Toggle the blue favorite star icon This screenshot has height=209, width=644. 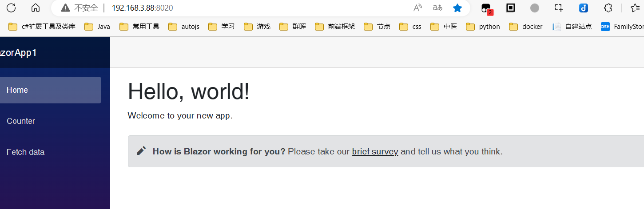pos(457,8)
